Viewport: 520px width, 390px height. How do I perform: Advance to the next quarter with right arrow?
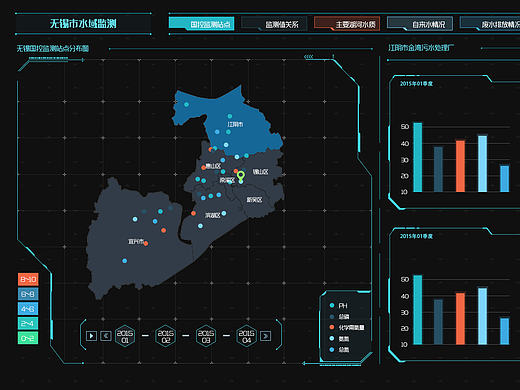[265, 336]
